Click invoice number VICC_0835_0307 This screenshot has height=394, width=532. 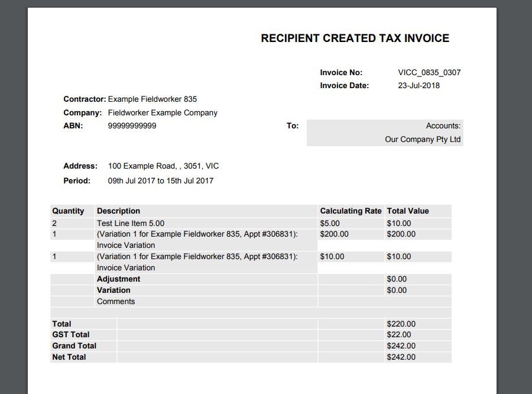click(x=429, y=73)
